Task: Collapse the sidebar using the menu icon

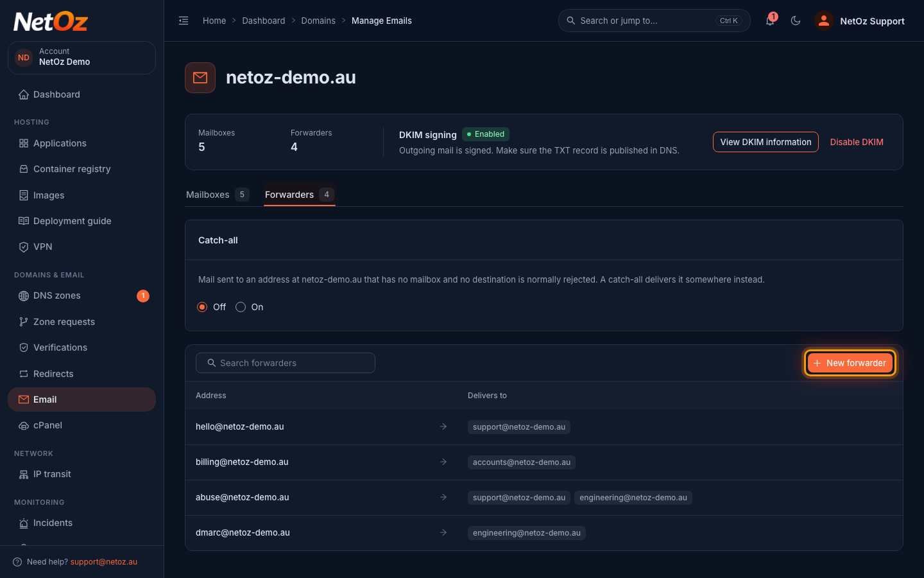Action: click(184, 21)
